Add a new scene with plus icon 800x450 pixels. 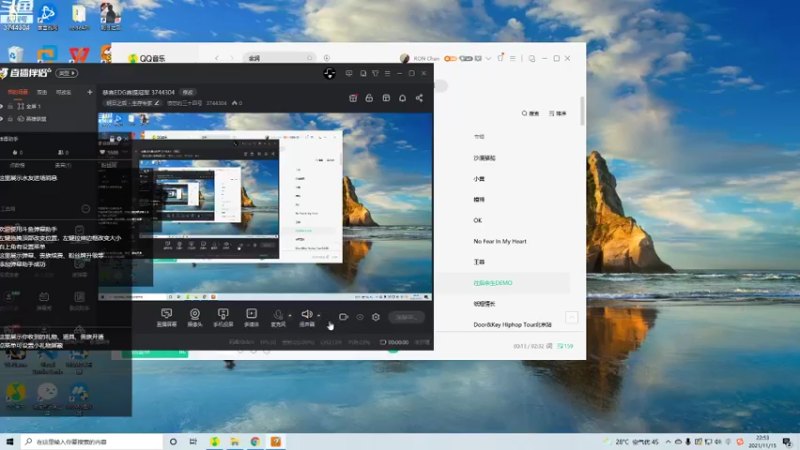point(90,92)
